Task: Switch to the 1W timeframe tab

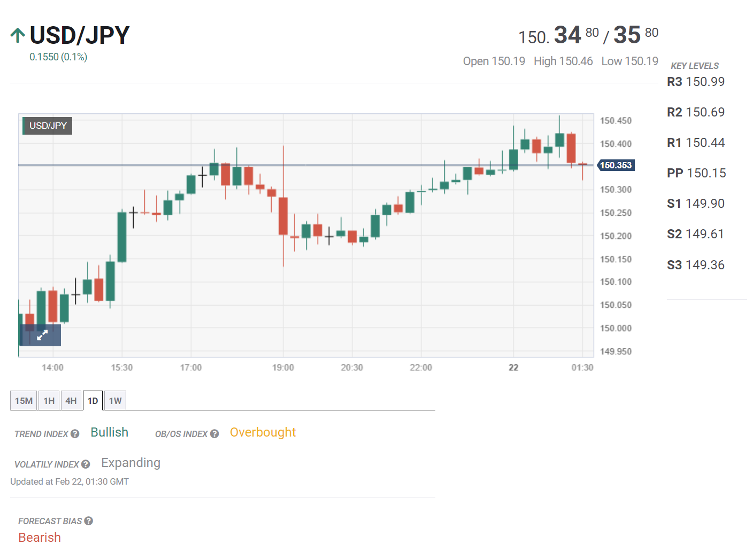Action: coord(116,401)
